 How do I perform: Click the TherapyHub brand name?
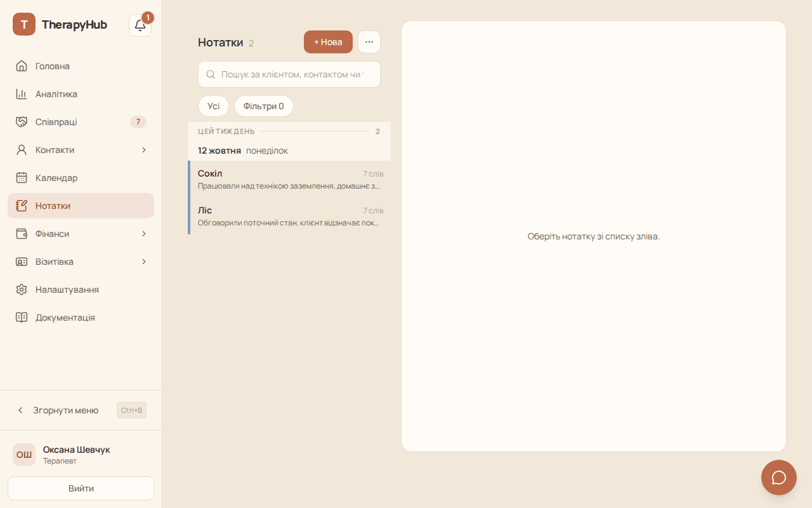click(x=74, y=25)
